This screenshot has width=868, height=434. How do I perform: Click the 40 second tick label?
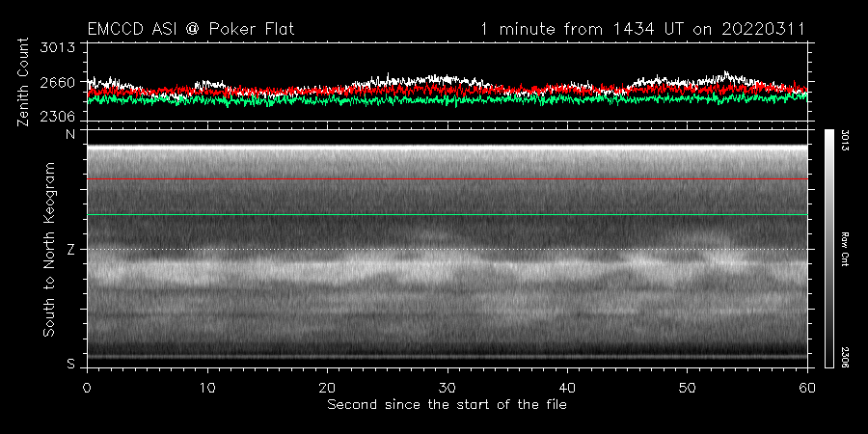[x=567, y=388]
